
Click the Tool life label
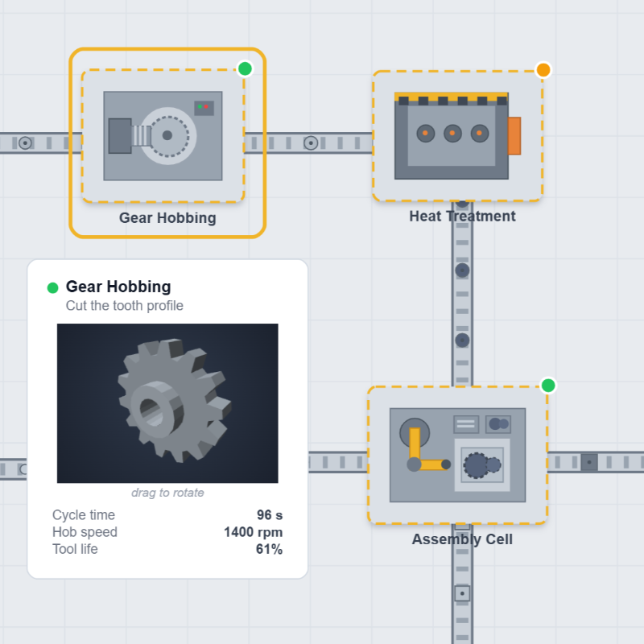(75, 549)
